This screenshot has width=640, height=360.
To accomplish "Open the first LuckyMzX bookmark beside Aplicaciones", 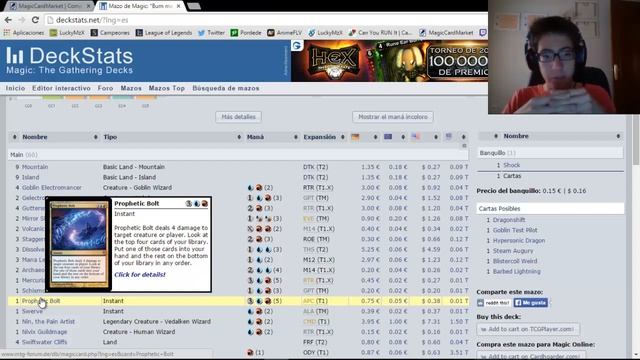I will click(x=67, y=33).
